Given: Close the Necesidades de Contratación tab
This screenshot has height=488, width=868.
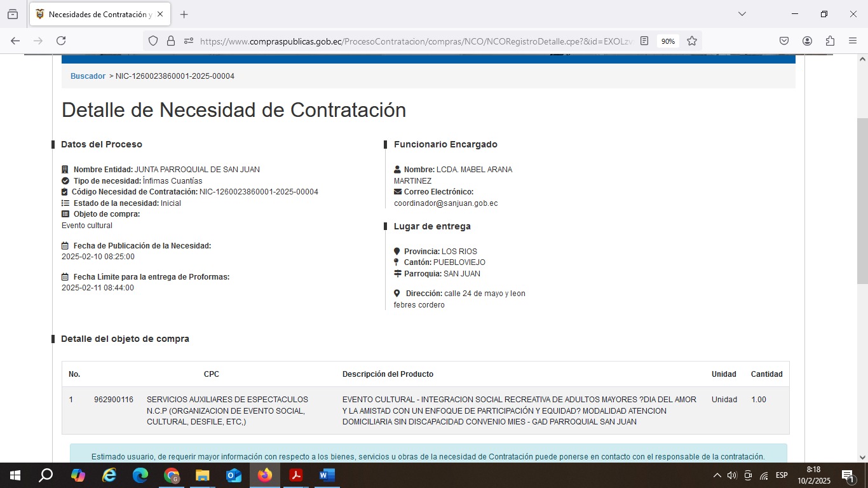Looking at the screenshot, I should [160, 14].
